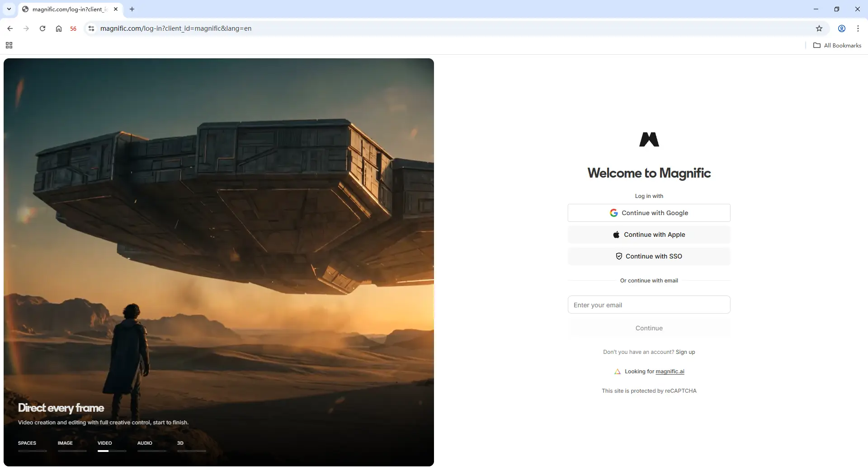The image size is (868, 470).
Task: View site information icon in address bar
Action: [91, 28]
